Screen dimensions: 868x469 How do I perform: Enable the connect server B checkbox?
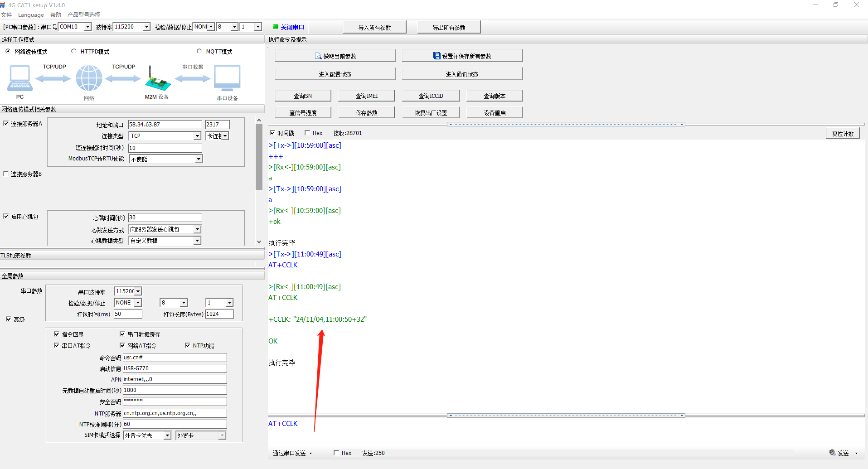(6, 174)
